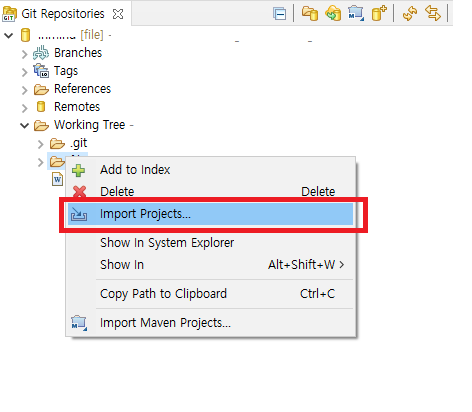Click the Branches node icon
The height and width of the screenshot is (412, 472).
click(41, 53)
